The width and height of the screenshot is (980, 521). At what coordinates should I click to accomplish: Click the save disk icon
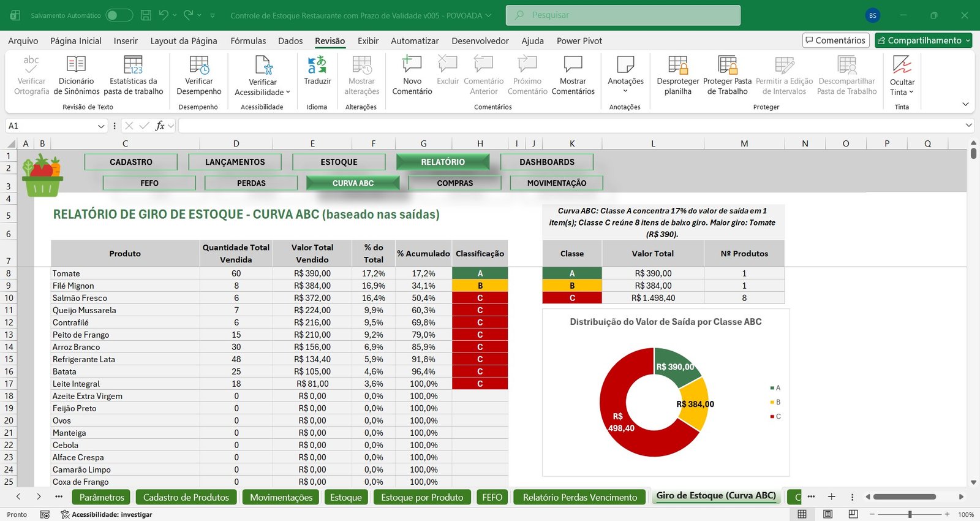(x=146, y=15)
